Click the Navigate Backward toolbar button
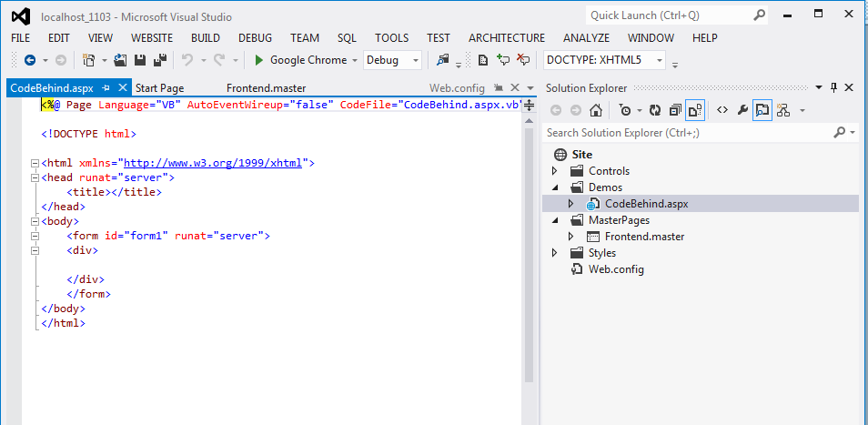This screenshot has height=425, width=868. coord(30,60)
